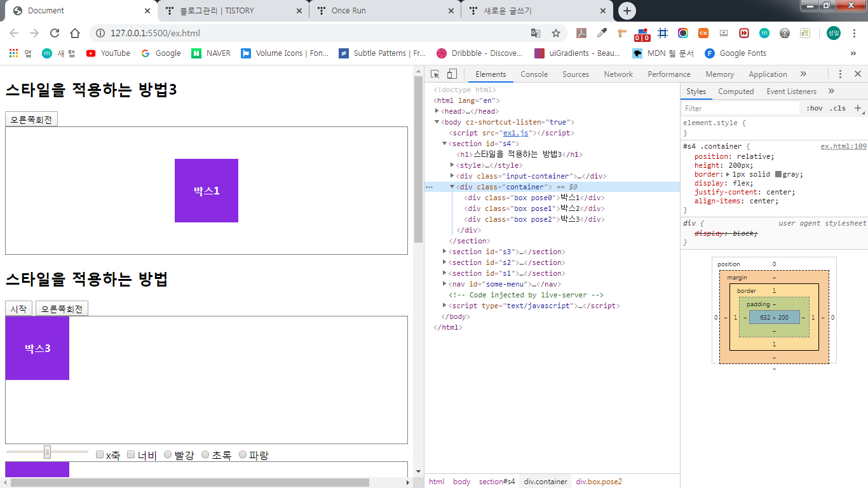Click the 시작 button
The image size is (868, 488).
pyautogui.click(x=18, y=309)
